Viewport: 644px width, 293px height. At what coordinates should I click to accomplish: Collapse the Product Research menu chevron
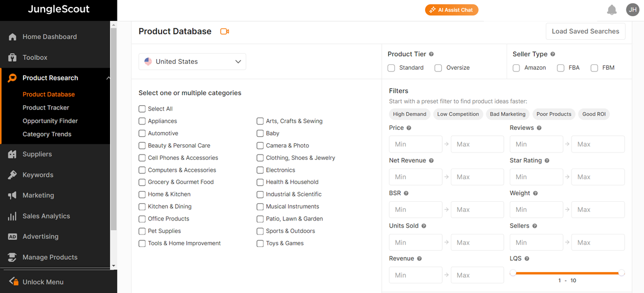click(108, 78)
